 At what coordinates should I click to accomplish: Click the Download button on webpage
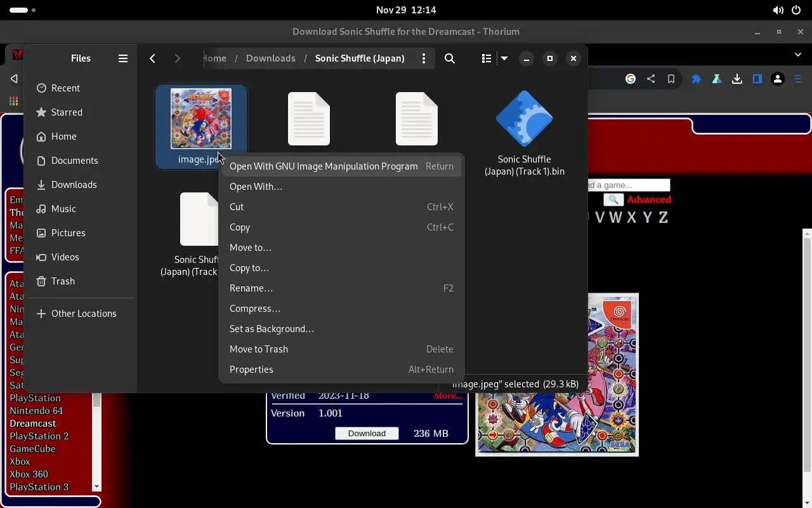[367, 433]
